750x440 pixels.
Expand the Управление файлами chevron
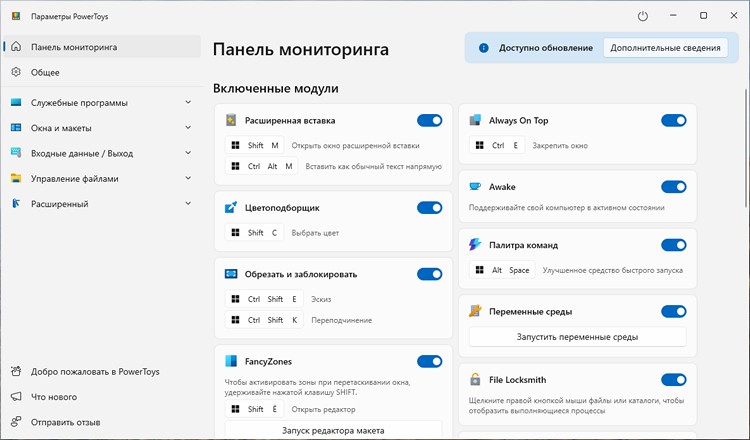point(188,178)
